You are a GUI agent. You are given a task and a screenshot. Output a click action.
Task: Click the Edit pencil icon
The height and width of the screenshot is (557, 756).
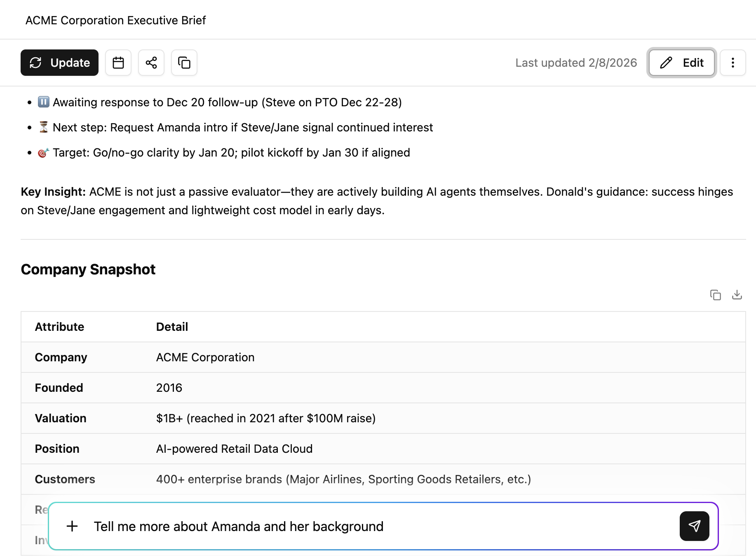(x=667, y=63)
